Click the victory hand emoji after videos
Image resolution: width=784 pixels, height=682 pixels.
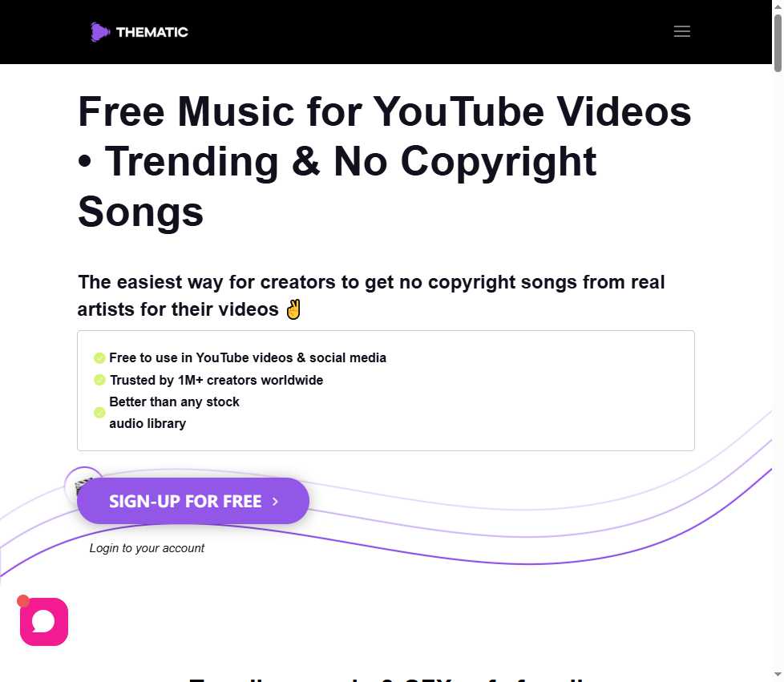[x=293, y=309]
